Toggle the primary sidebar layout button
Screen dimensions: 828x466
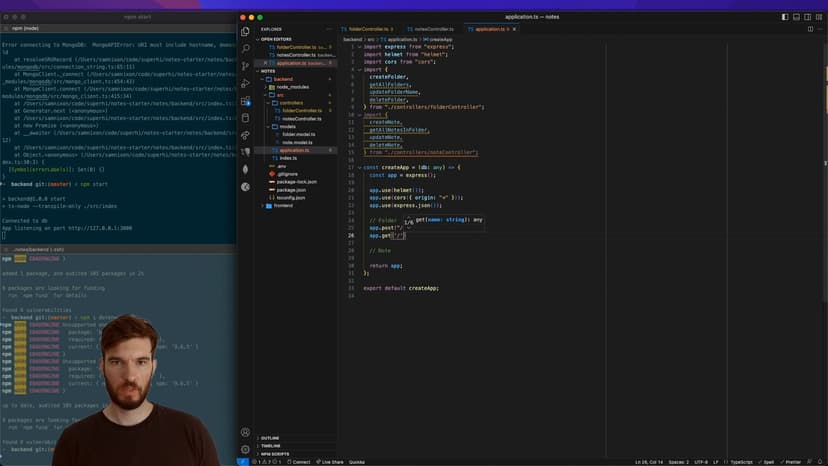tap(784, 17)
